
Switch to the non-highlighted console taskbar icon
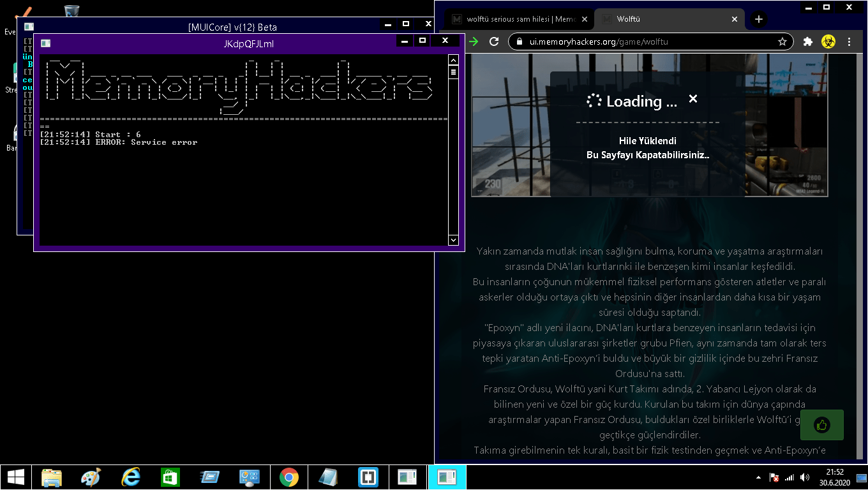click(407, 477)
